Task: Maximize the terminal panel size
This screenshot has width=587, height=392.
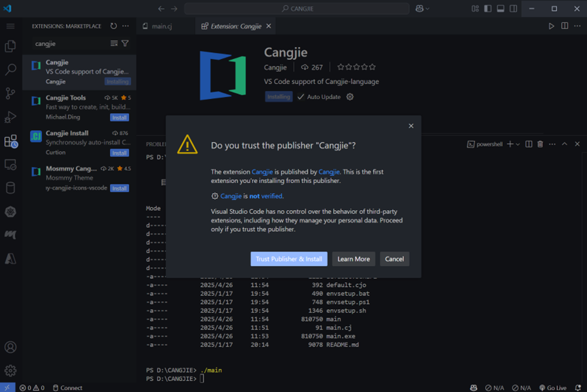Action: pyautogui.click(x=565, y=144)
